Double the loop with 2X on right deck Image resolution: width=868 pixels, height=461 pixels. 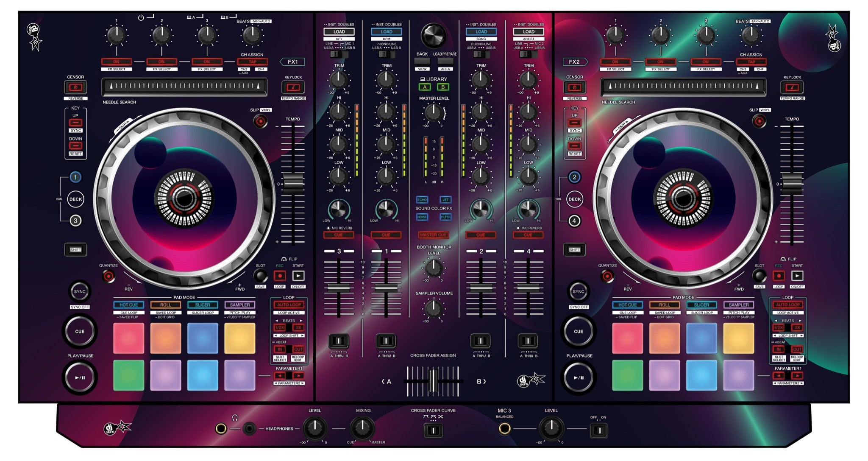(797, 328)
